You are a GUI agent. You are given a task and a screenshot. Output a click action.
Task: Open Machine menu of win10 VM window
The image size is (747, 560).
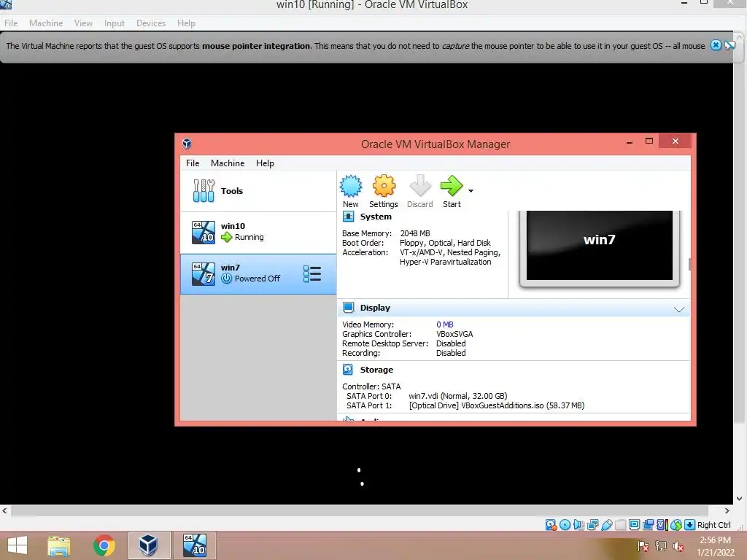46,23
